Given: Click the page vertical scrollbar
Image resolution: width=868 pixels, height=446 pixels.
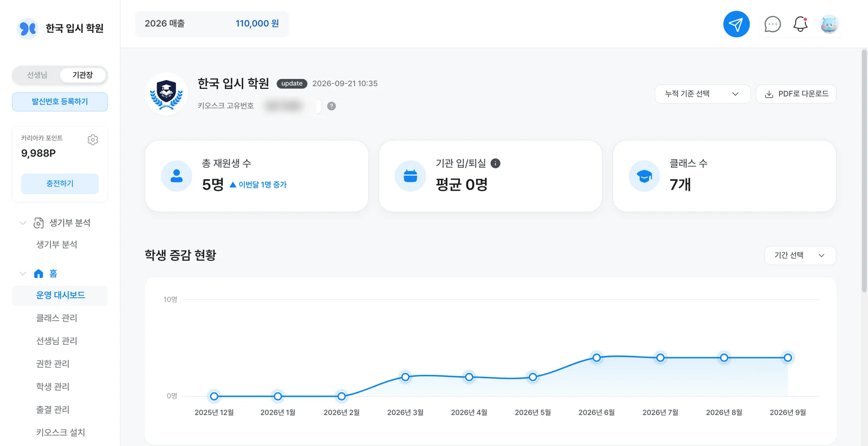Looking at the screenshot, I should [864, 171].
